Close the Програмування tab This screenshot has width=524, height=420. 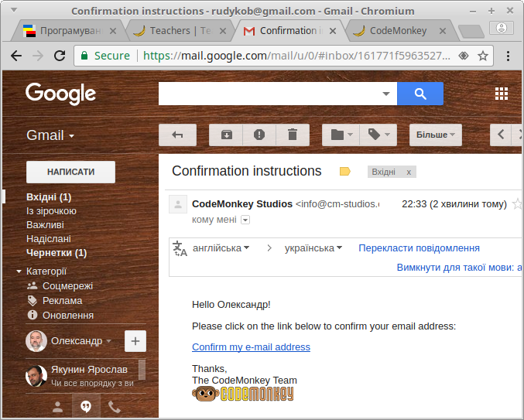tap(113, 31)
